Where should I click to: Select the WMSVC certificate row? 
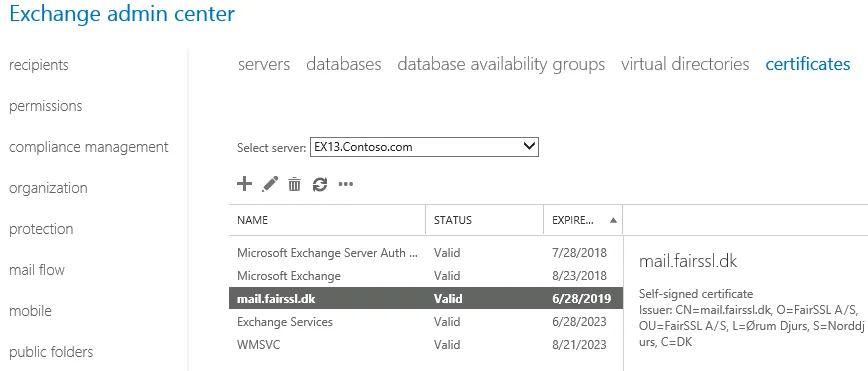[426, 344]
